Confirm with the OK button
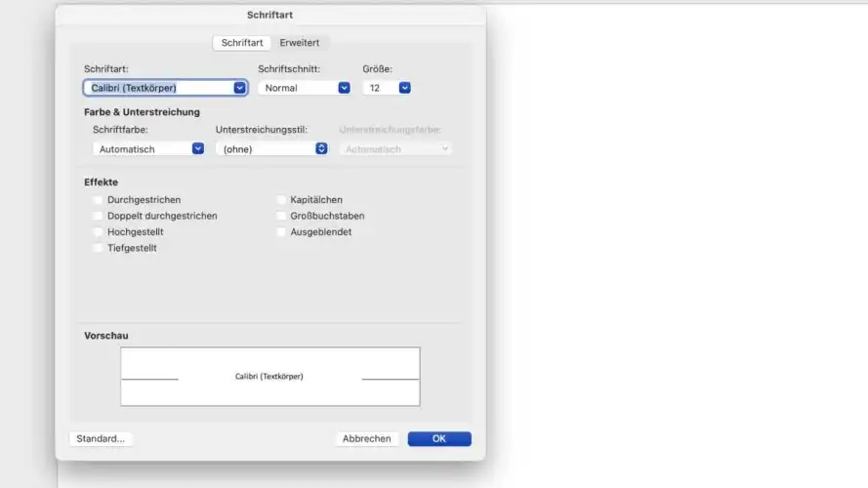 click(439, 439)
